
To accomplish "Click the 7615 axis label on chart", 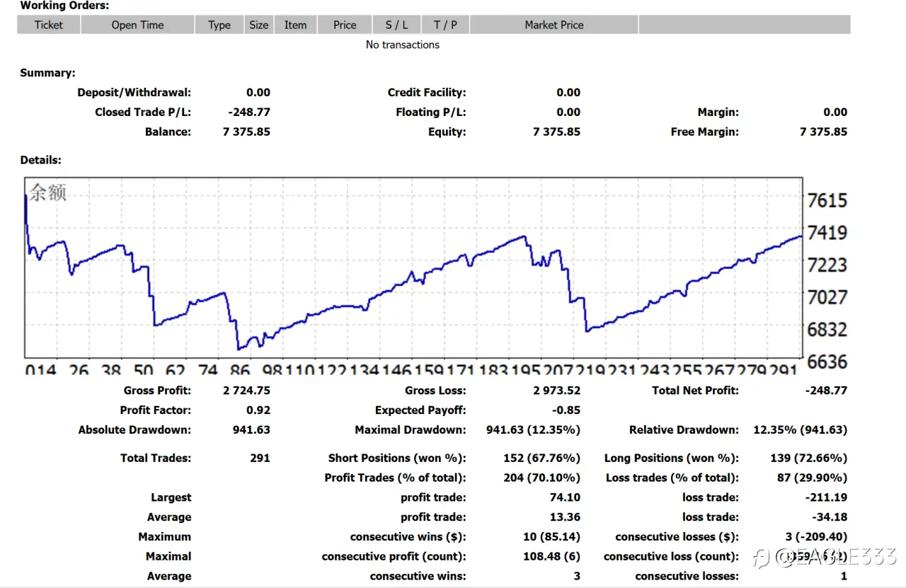I will coord(827,200).
